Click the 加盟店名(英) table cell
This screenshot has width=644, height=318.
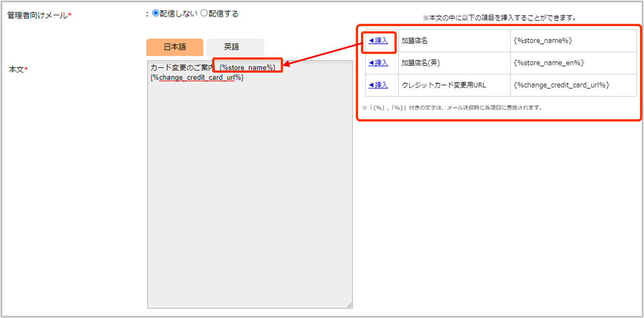(422, 62)
